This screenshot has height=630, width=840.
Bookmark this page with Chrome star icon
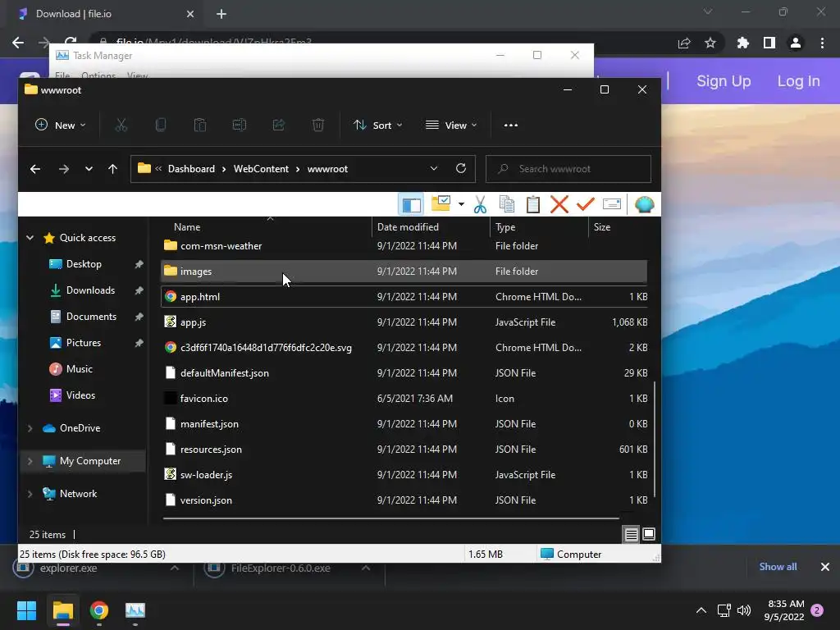710,43
